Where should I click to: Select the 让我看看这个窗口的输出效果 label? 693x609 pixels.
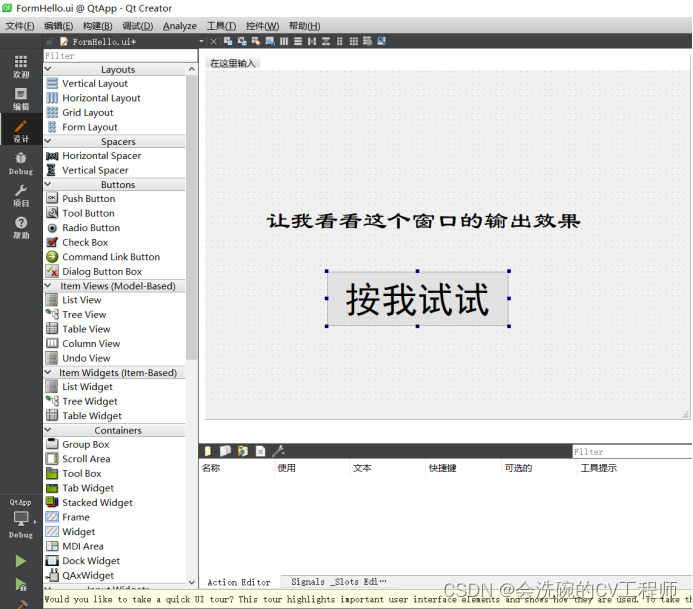[x=423, y=221]
